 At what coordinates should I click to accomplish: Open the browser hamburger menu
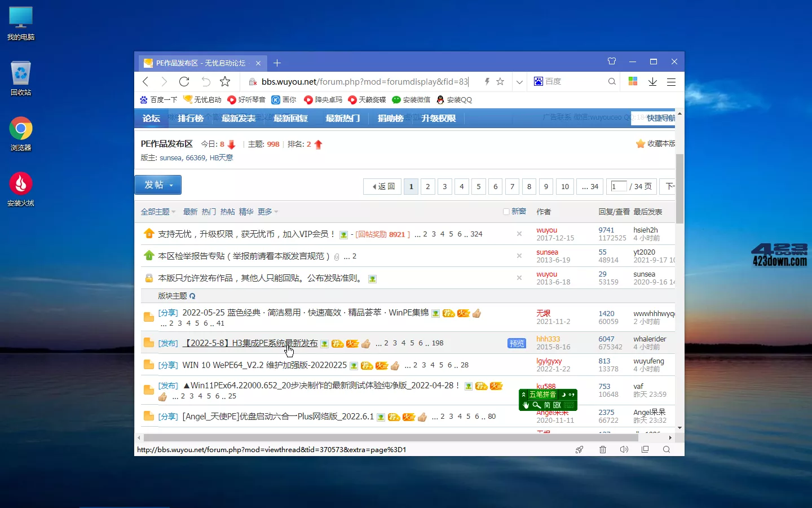[x=671, y=81]
